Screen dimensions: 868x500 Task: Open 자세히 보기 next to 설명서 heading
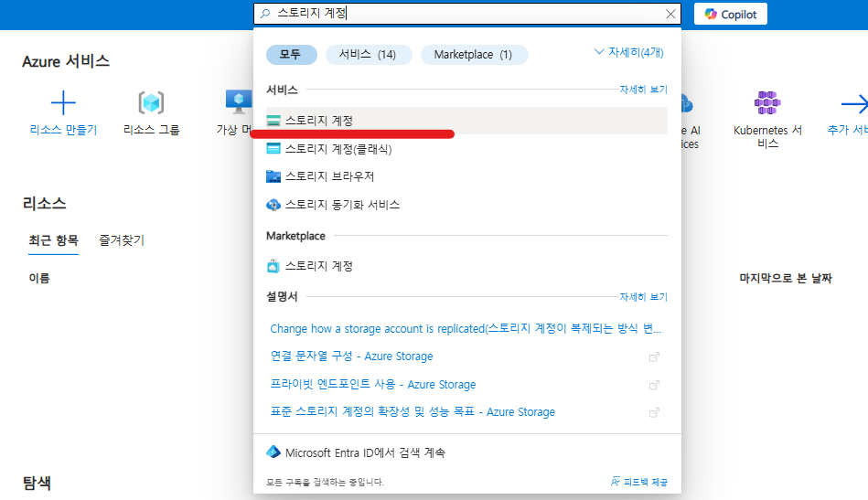pos(643,297)
